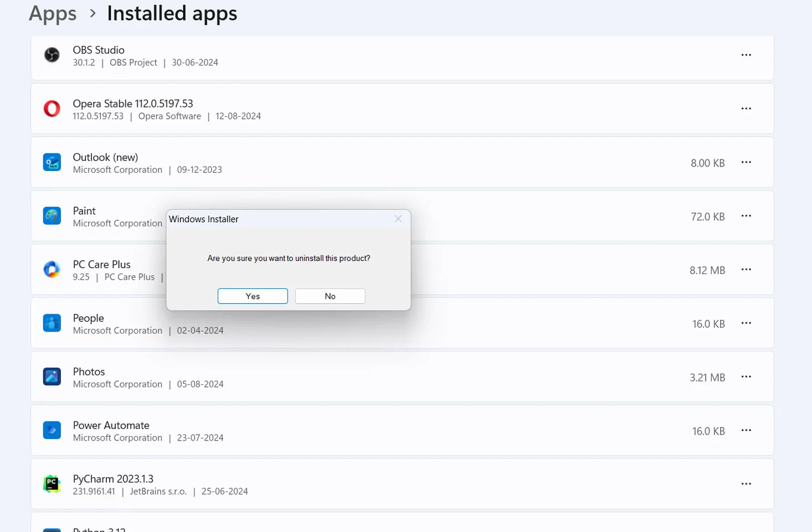Image resolution: width=812 pixels, height=532 pixels.
Task: Open more options menu for Opera Stable
Action: point(746,109)
